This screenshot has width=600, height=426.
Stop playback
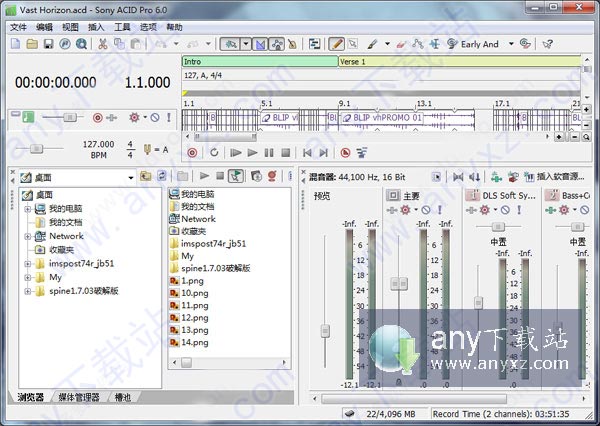tap(285, 153)
